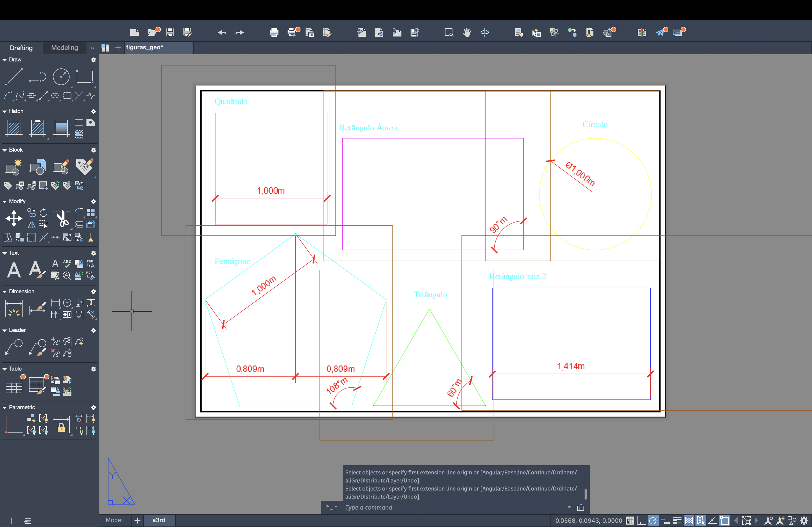Toggle polar tracking in status bar
The height and width of the screenshot is (527, 812).
click(653, 521)
